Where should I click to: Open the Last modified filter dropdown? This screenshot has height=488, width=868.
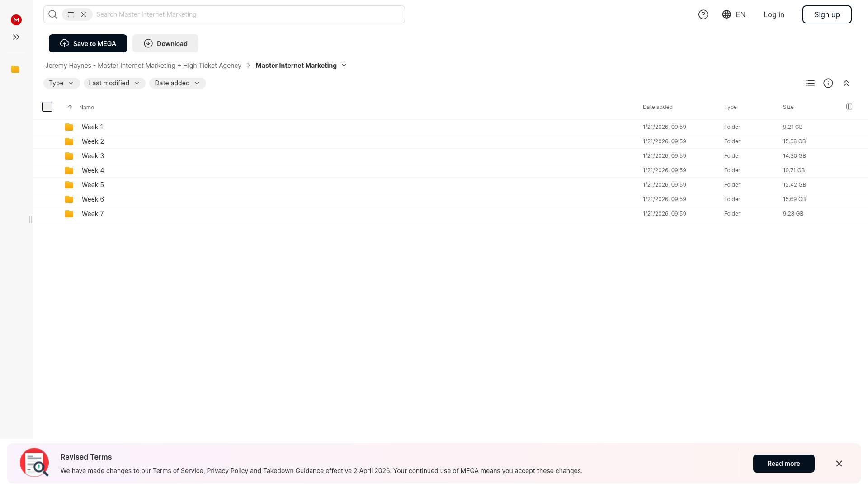coord(114,83)
